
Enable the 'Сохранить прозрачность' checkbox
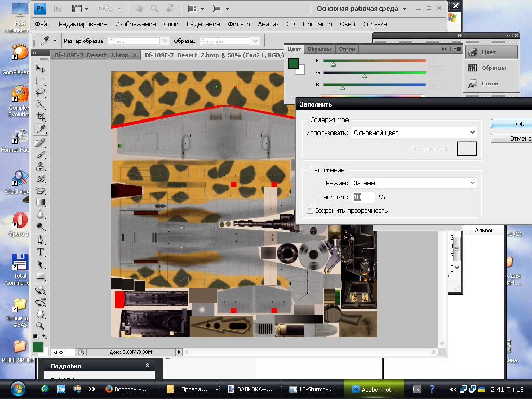[x=310, y=210]
